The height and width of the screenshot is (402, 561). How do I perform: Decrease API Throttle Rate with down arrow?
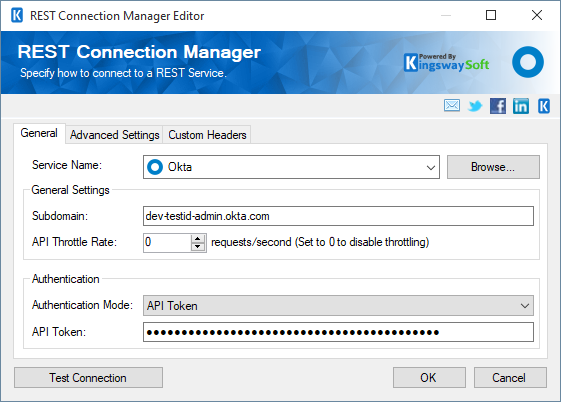coord(198,247)
